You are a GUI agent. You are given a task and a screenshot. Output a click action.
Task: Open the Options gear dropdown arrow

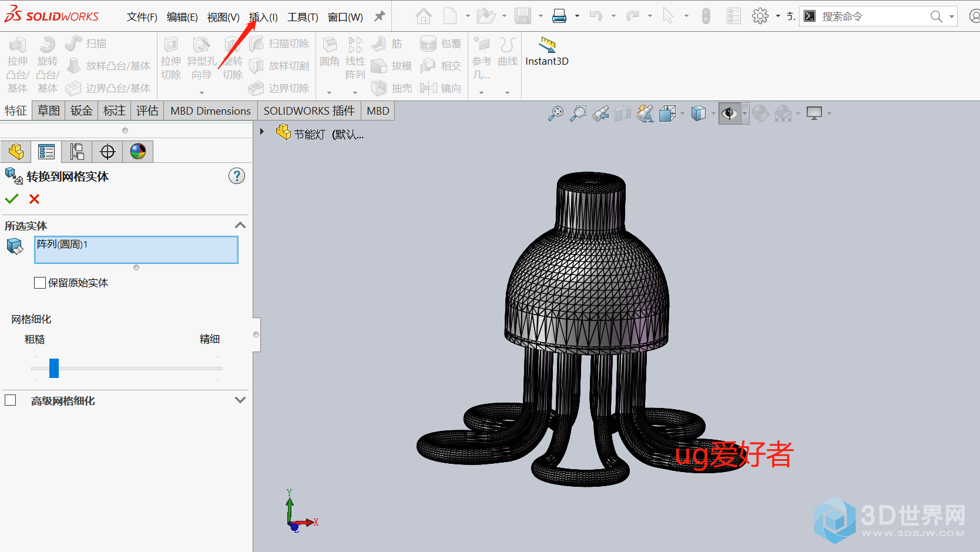tap(778, 16)
